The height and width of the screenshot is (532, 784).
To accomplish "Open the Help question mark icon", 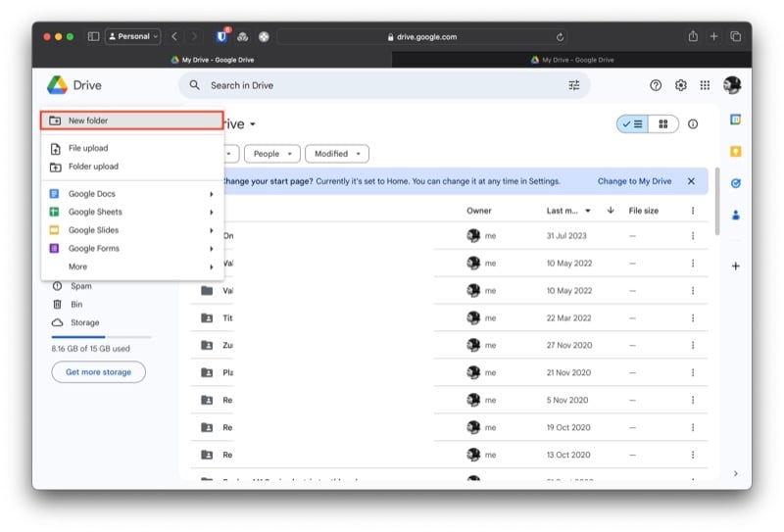I will (656, 85).
